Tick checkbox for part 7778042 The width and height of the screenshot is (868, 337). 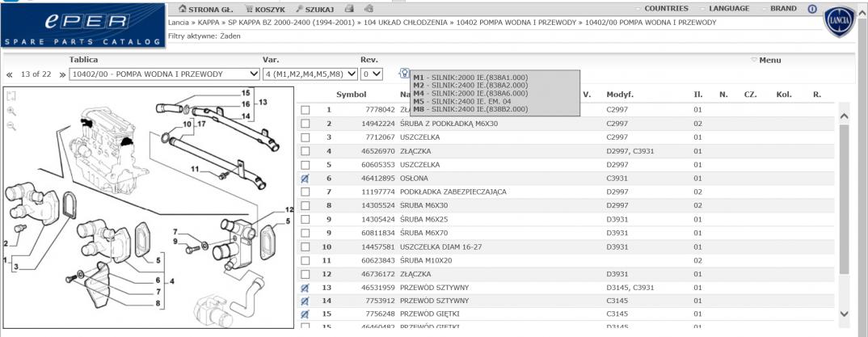[x=305, y=110]
